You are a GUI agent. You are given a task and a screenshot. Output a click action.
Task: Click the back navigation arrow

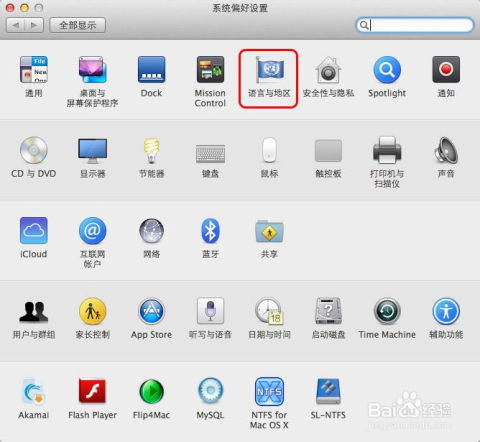[16, 25]
